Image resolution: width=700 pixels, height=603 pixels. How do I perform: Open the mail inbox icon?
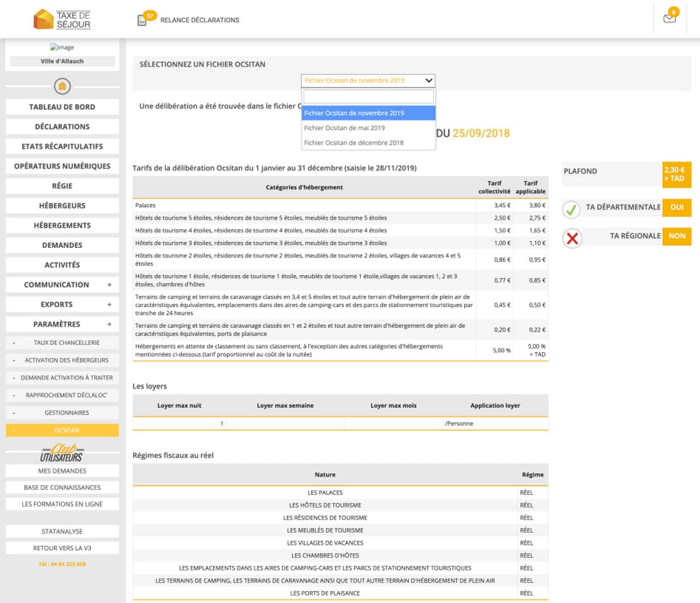click(x=669, y=18)
